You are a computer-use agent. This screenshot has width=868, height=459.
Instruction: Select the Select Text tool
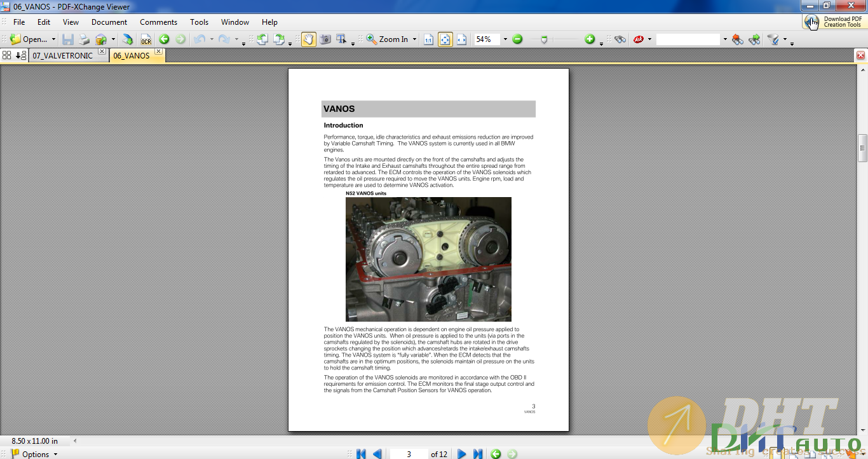[x=341, y=39]
